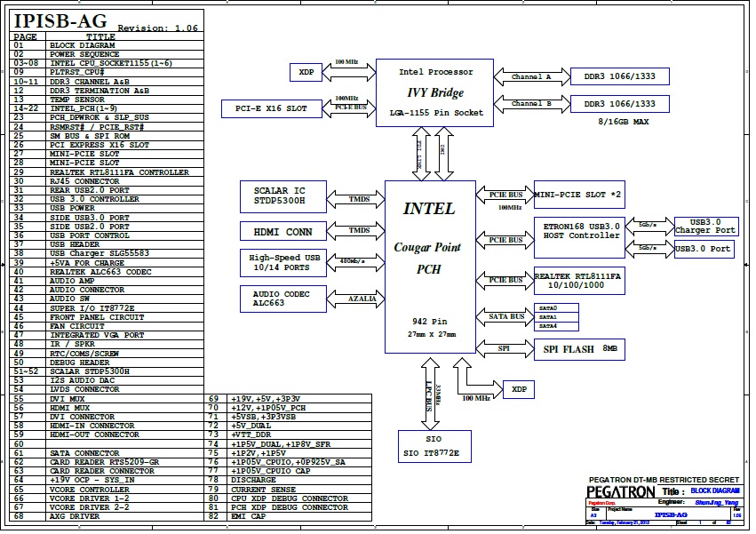
Task: Click the CPU XDP DEBUG CONNECTOR row
Action: (x=288, y=498)
